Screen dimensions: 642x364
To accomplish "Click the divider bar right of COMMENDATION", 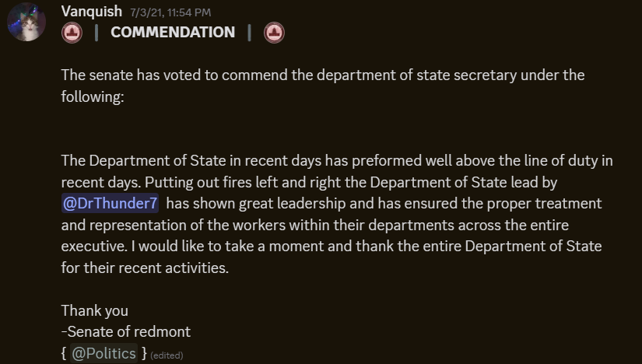I will (249, 33).
